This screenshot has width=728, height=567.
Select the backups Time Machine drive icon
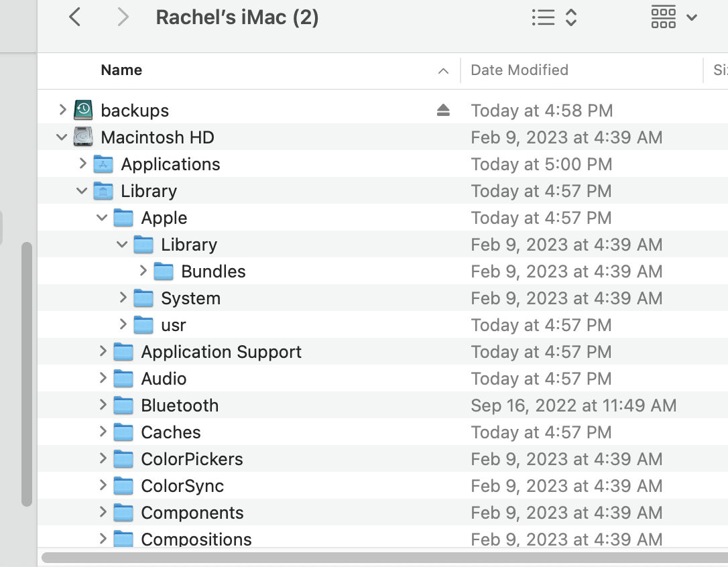point(83,111)
